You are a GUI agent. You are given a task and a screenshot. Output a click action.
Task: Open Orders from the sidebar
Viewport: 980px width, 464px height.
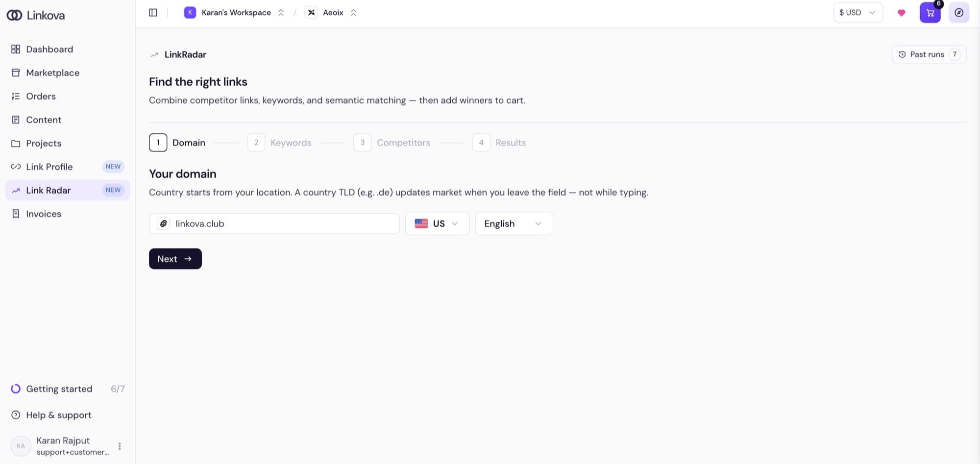point(68,96)
